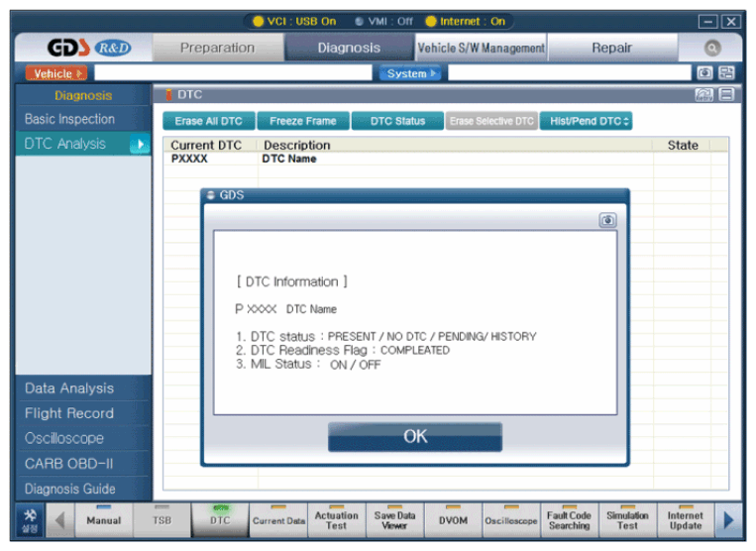Open the settings wrench icon in bottom toolbar
Image resolution: width=756 pixels, height=551 pixels.
(29, 518)
